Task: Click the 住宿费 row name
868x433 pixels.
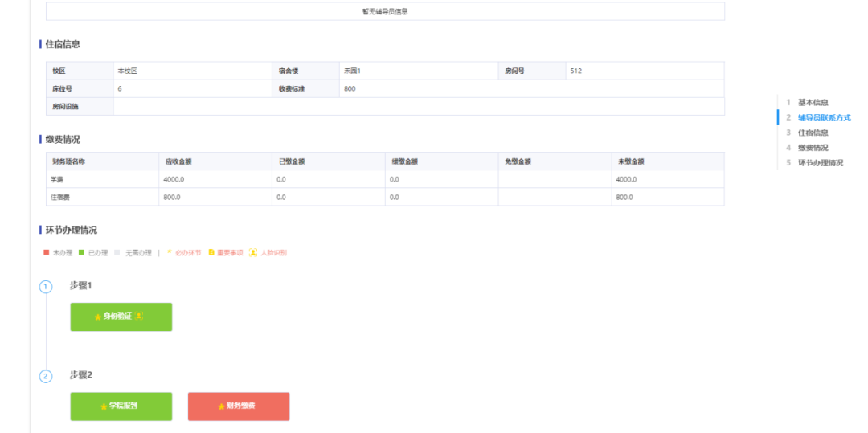Action: point(60,197)
